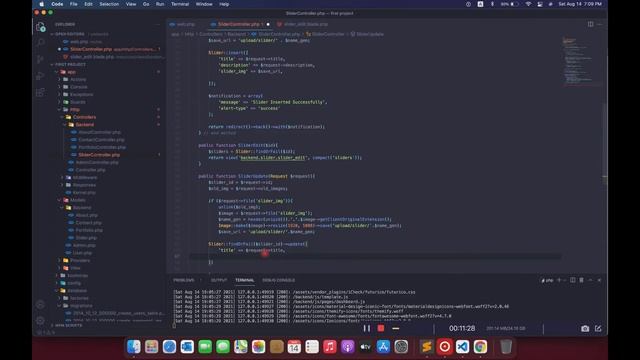Open the Apple menu
Image resolution: width=640 pixels, height=360 pixels.
41,4
